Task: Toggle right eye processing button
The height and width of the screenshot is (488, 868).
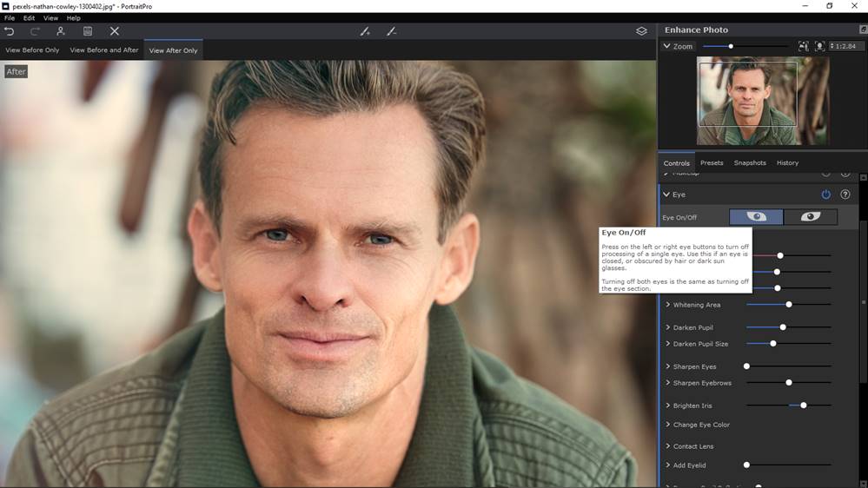Action: [811, 217]
